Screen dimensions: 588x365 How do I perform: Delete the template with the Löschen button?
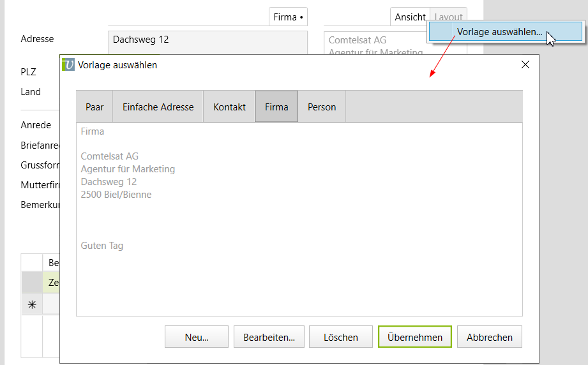point(341,337)
